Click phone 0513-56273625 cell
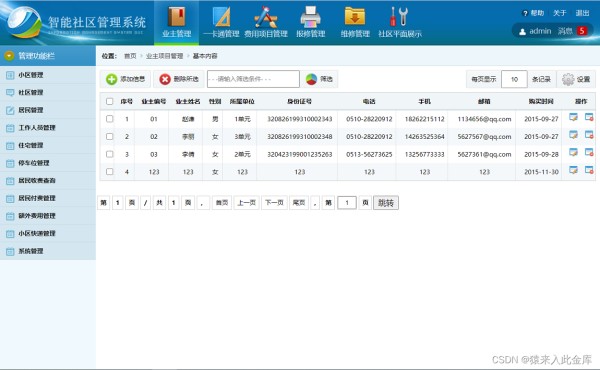 click(369, 154)
